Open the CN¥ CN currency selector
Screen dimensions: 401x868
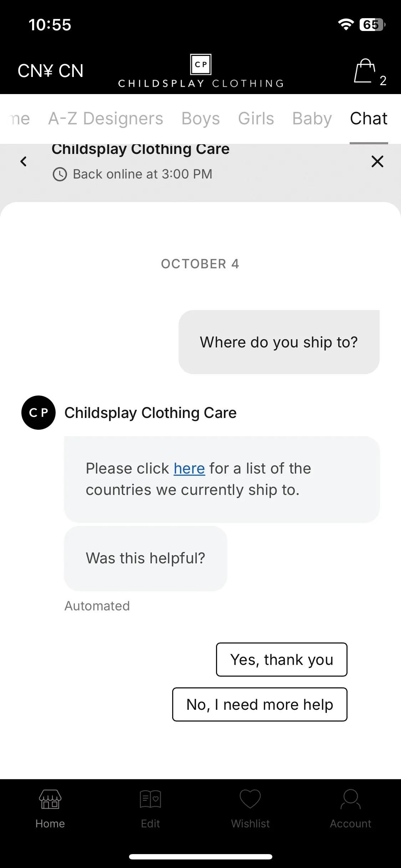click(x=51, y=71)
